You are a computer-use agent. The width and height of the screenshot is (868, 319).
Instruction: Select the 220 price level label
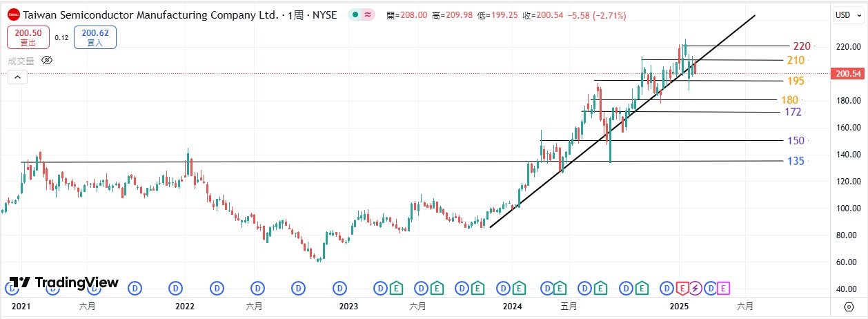(x=801, y=46)
